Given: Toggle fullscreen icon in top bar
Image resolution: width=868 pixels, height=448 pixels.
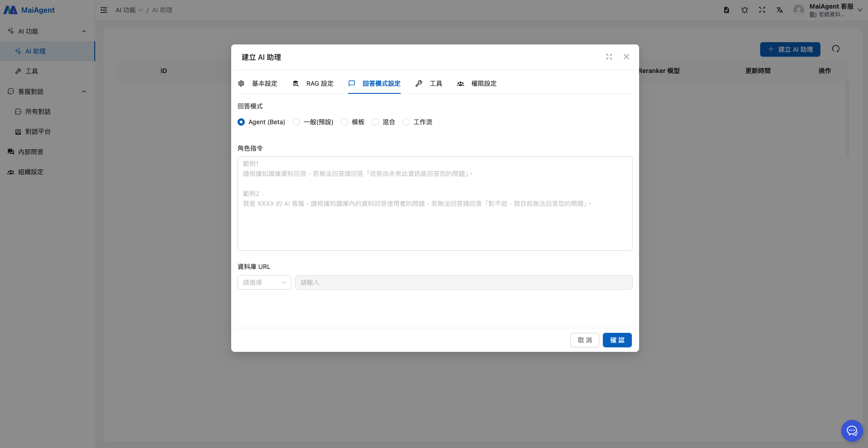Looking at the screenshot, I should click(x=762, y=10).
